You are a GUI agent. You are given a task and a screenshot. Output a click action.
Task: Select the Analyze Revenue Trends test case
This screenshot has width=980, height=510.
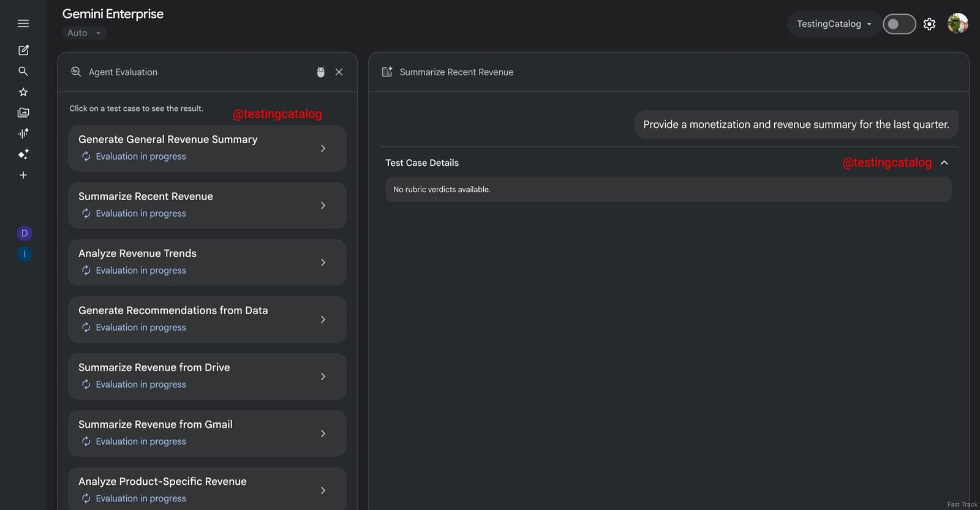[207, 262]
